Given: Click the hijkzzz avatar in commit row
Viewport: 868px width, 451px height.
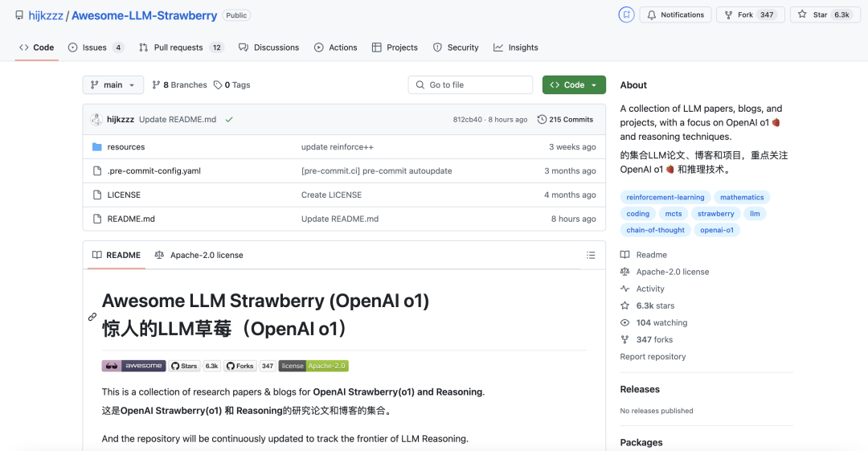Looking at the screenshot, I should (96, 120).
